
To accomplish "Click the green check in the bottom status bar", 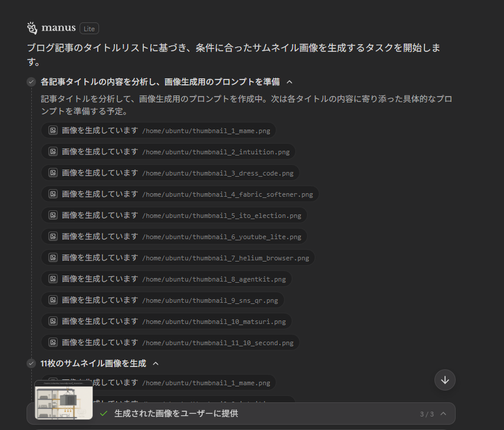I will (x=104, y=414).
